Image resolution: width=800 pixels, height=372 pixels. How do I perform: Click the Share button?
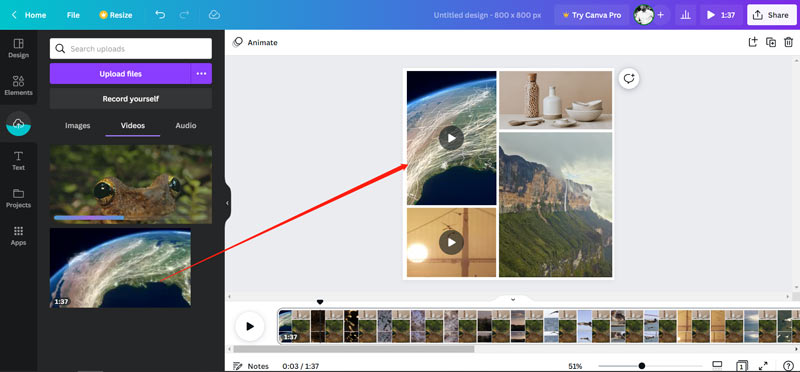pyautogui.click(x=771, y=15)
